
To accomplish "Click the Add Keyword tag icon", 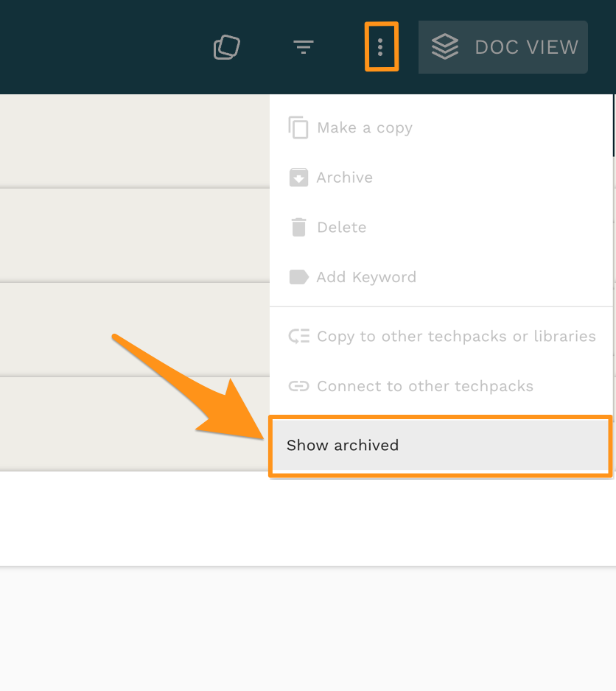I will (298, 276).
